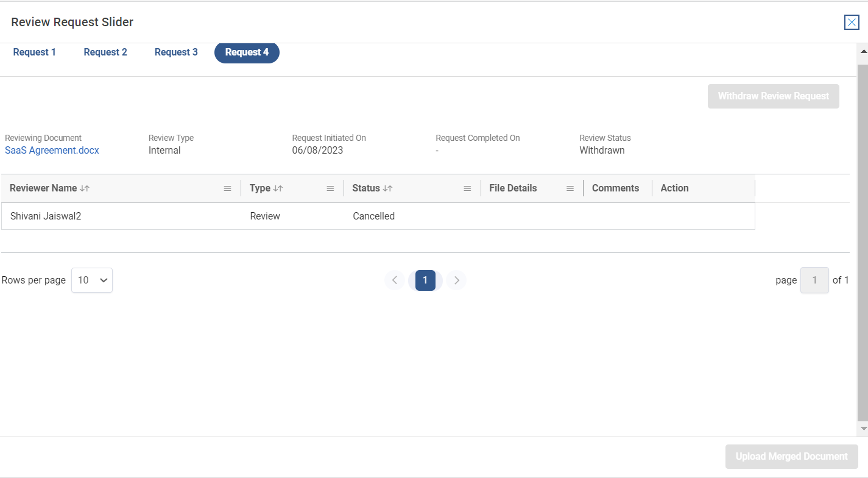Sort by Type arrows icon
The image size is (868, 478).
click(278, 188)
